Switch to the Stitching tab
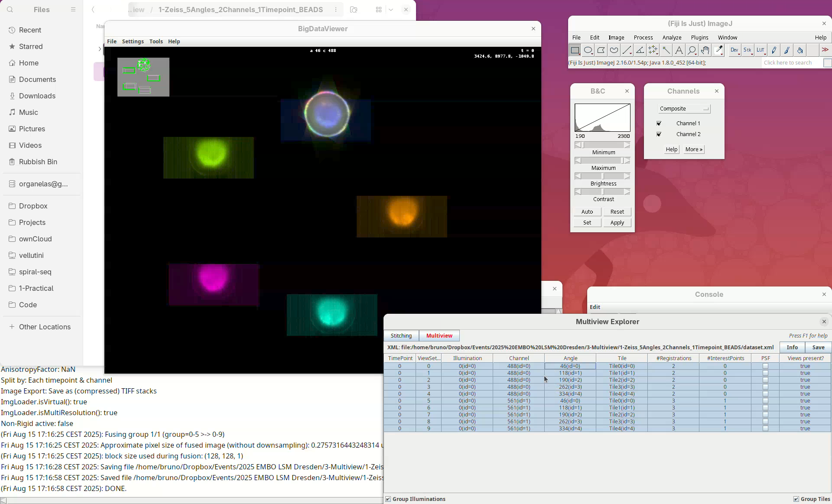The height and width of the screenshot is (504, 832). (401, 336)
